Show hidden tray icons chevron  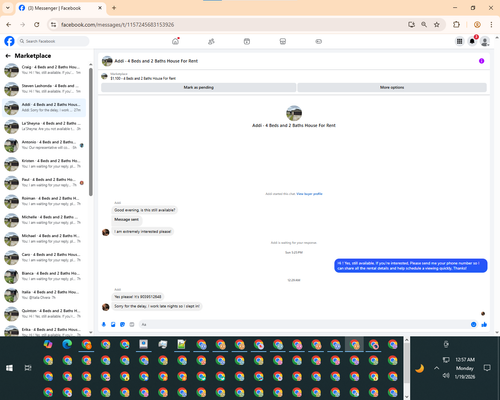436,368
